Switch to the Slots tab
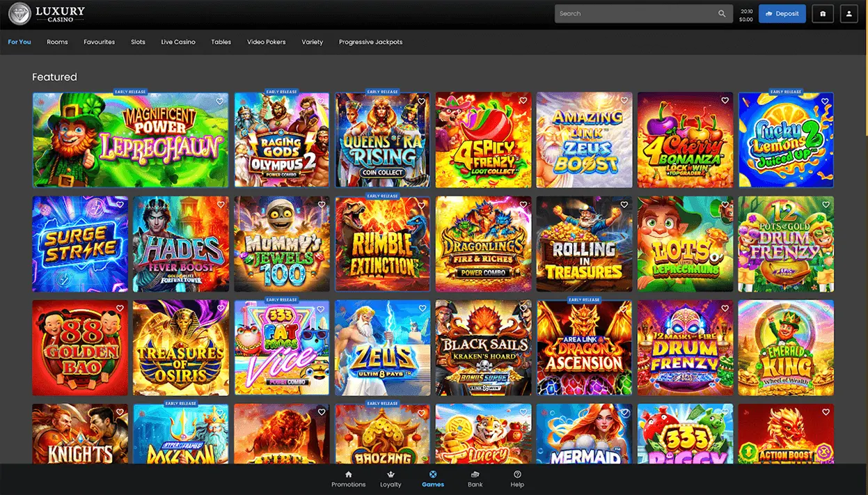Screen dimensions: 868x495 [x=138, y=42]
